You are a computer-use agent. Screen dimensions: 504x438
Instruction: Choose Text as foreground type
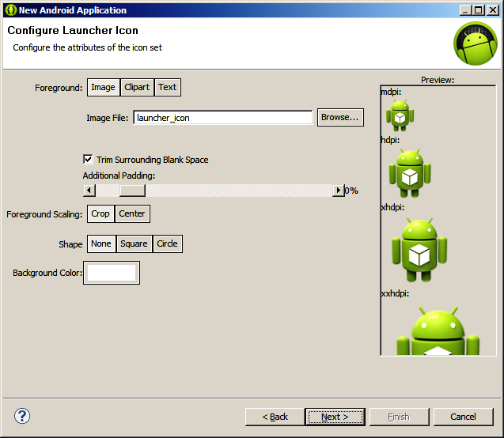[168, 87]
